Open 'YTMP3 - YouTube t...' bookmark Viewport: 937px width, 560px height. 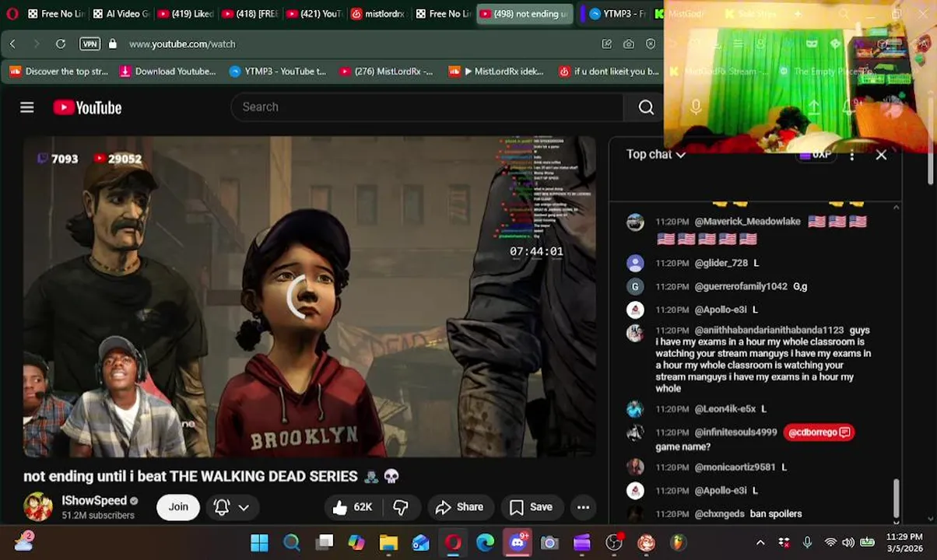coord(278,72)
